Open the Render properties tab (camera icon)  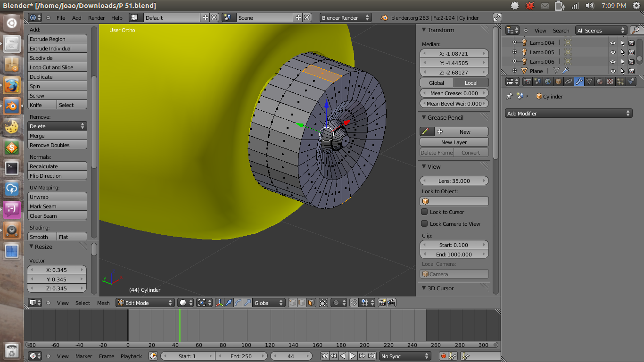tap(528, 82)
